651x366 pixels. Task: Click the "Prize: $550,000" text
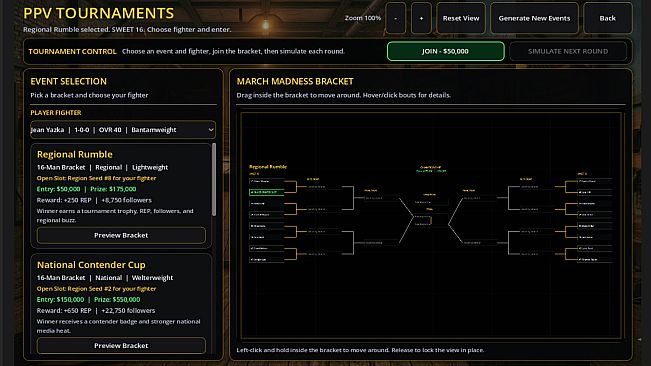tap(117, 299)
